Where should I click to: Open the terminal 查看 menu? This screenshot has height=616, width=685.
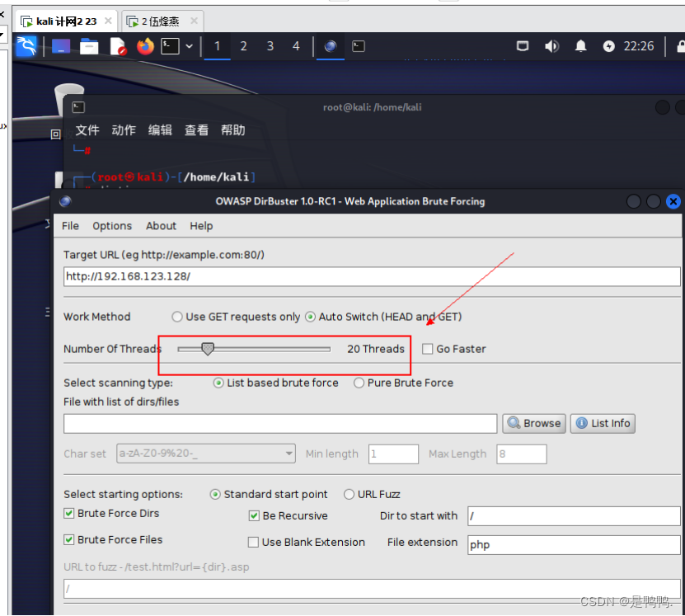pyautogui.click(x=196, y=130)
